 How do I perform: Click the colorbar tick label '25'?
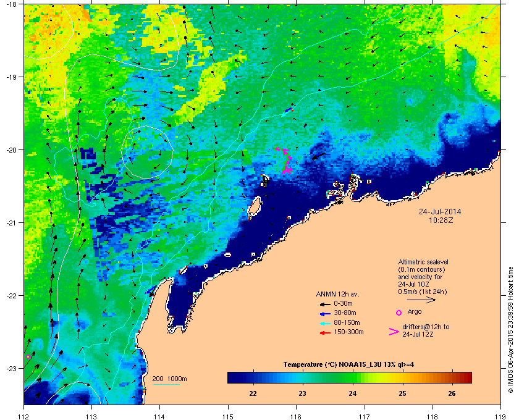(x=402, y=393)
